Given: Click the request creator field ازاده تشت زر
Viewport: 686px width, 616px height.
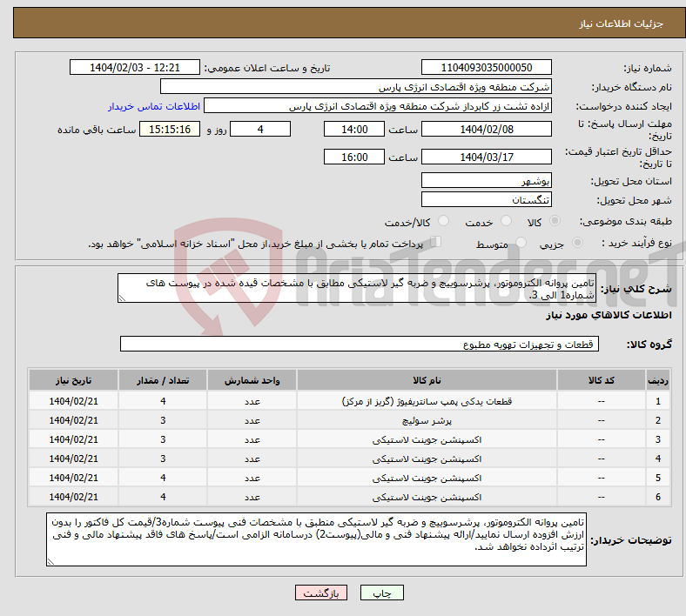Looking at the screenshot, I should 378,106.
